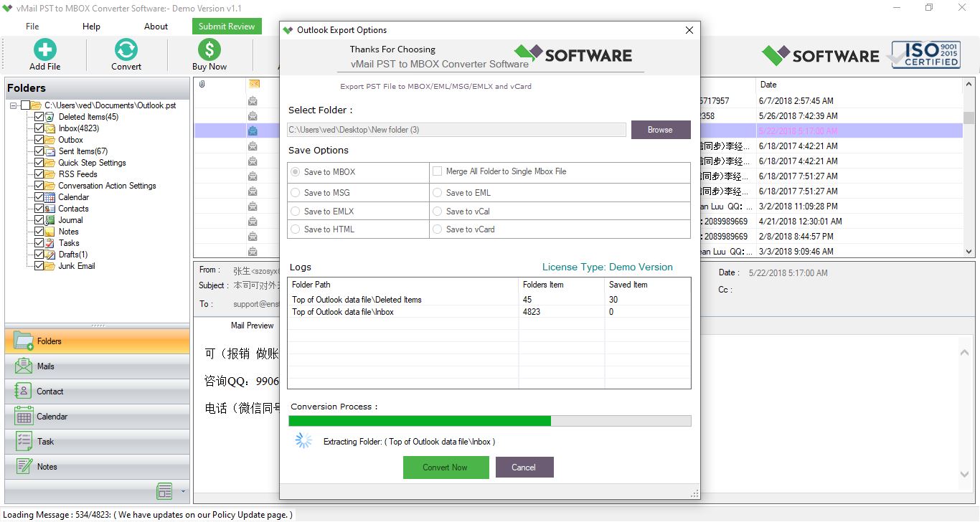The height and width of the screenshot is (522, 980).
Task: Select Quick Step Settings folder
Action: pyautogui.click(x=92, y=163)
